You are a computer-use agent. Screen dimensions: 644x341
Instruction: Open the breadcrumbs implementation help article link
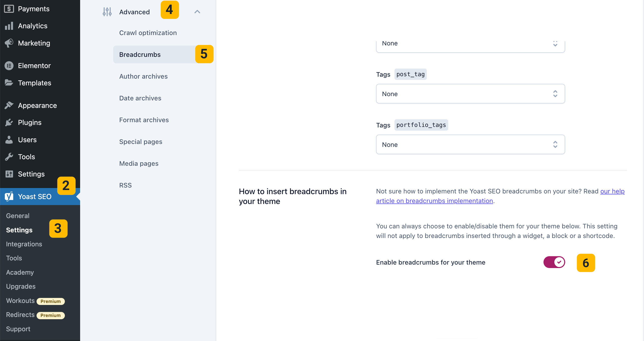click(434, 201)
